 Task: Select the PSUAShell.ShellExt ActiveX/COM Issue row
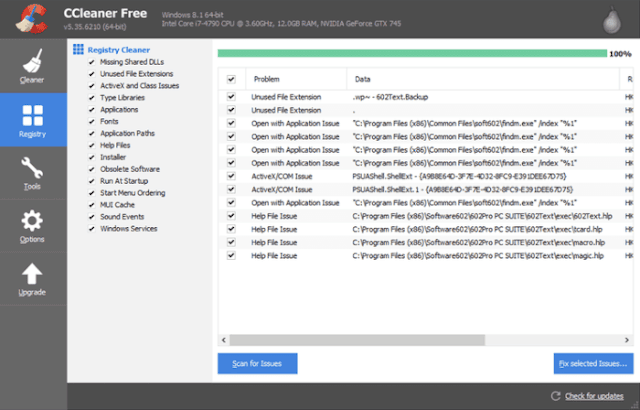tap(425, 176)
